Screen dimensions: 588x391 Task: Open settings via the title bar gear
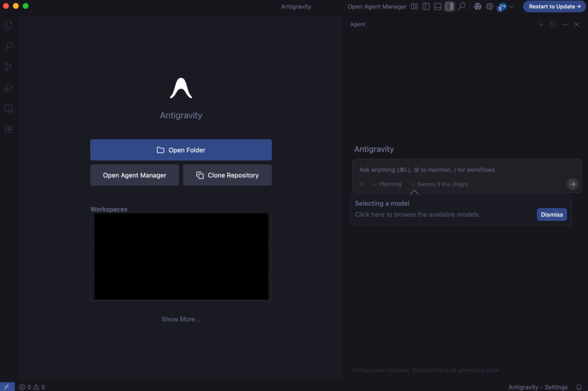click(490, 7)
